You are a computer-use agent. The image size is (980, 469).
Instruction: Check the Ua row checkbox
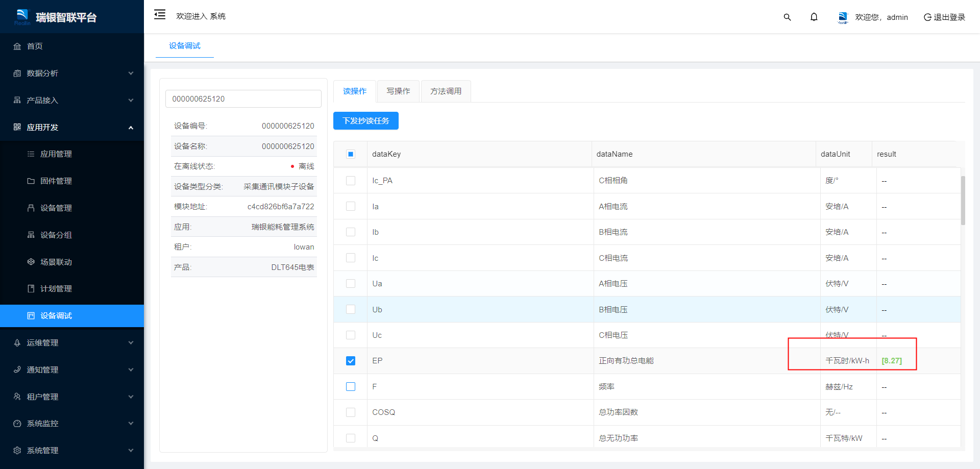tap(351, 284)
